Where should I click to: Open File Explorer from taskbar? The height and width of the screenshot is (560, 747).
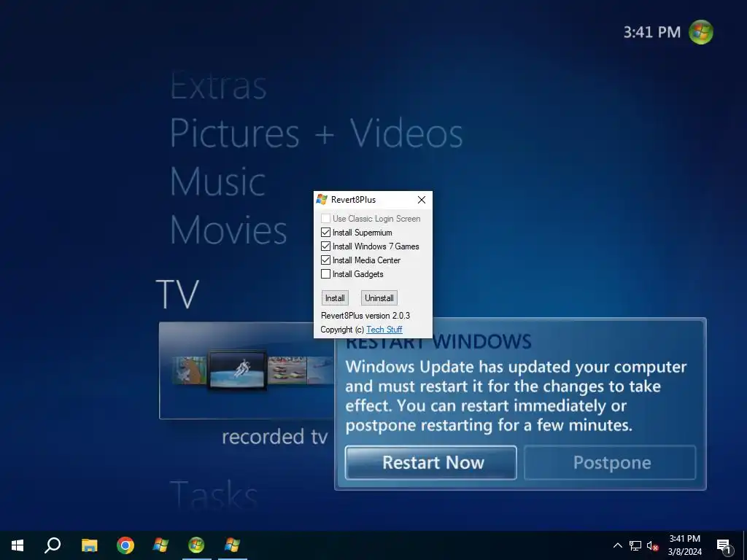pos(89,545)
